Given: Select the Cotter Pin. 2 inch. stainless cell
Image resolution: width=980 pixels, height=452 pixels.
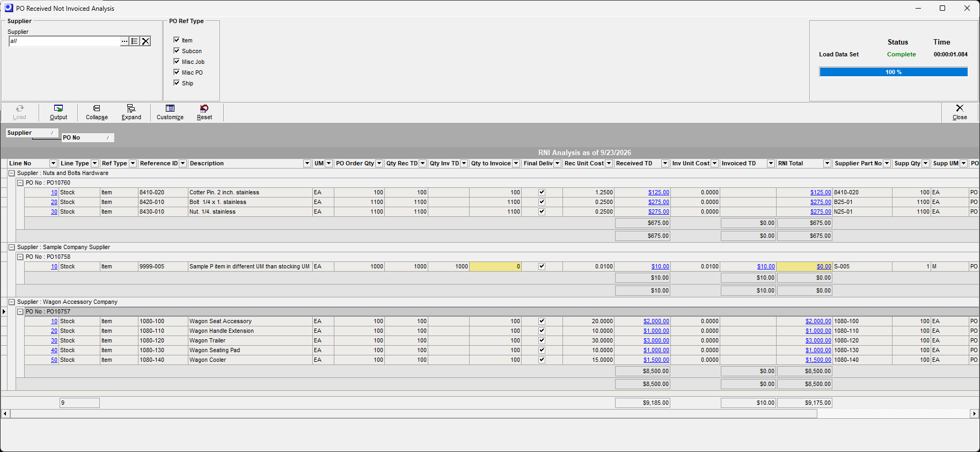Looking at the screenshot, I should pyautogui.click(x=250, y=192).
